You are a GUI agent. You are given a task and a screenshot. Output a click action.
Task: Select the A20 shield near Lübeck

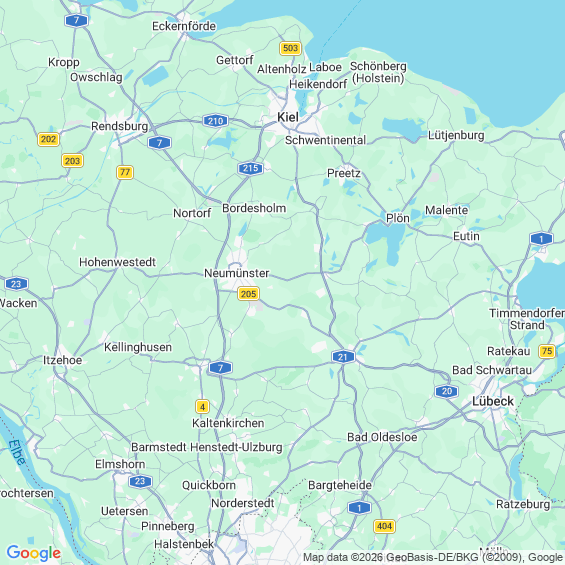[x=446, y=391]
